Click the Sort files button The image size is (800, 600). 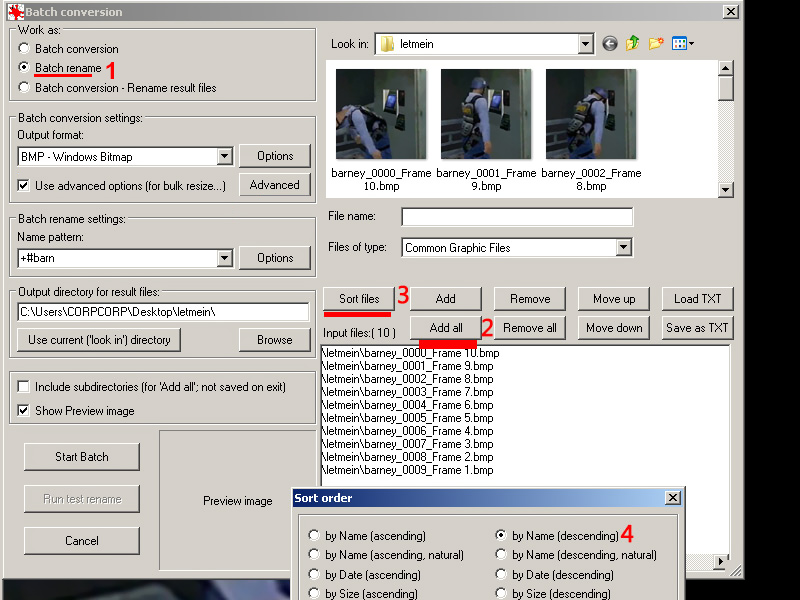click(x=359, y=299)
